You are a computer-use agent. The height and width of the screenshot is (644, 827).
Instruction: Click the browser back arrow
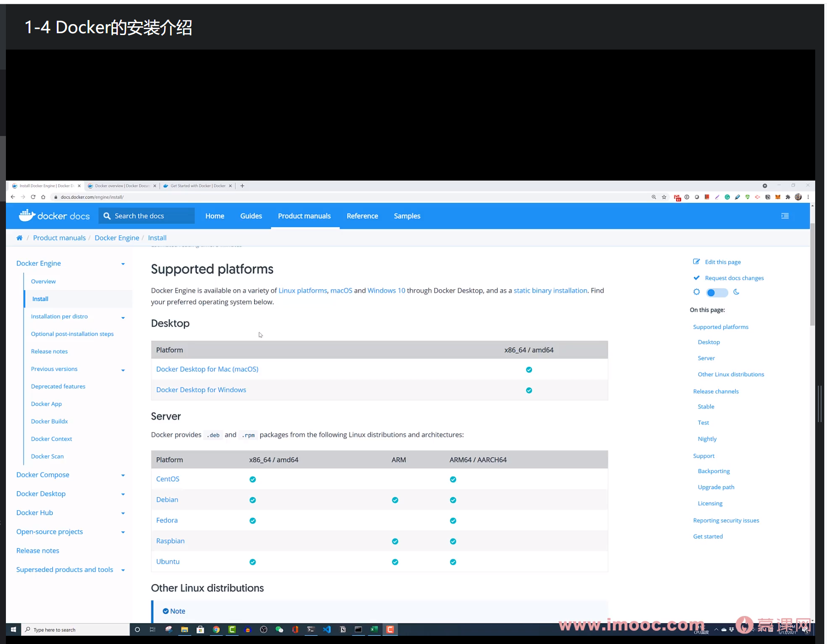point(13,197)
